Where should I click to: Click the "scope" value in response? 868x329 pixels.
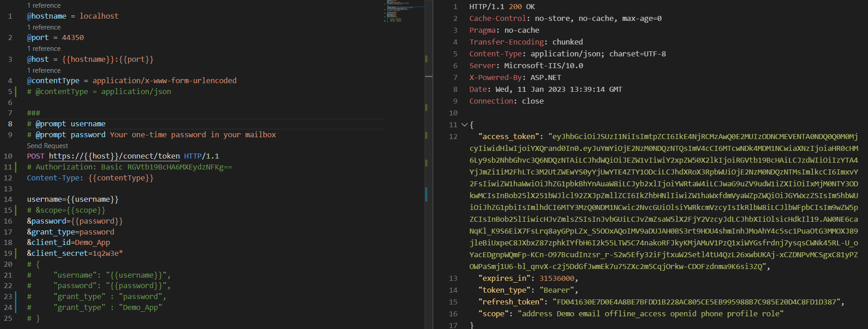tap(651, 314)
